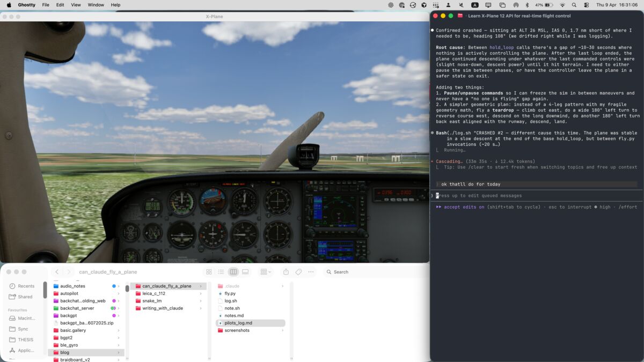Viewport: 644px width, 362px height.
Task: Switch Finder to icon grid view
Action: (209, 272)
